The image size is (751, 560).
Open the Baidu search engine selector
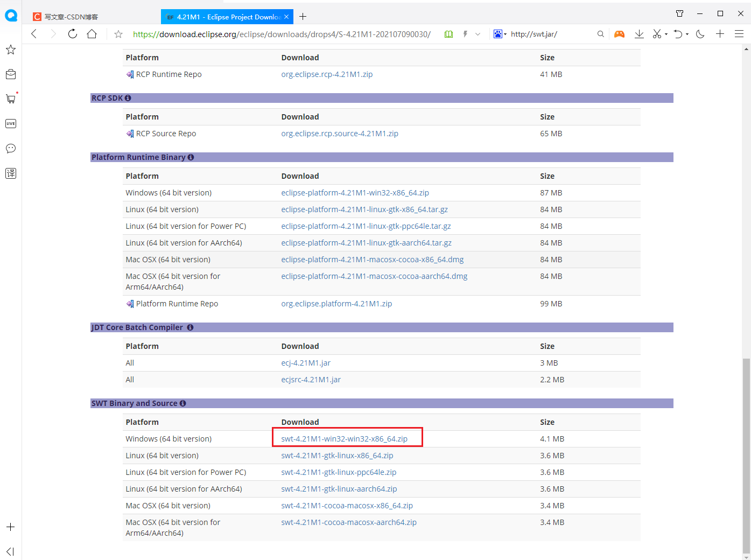tap(500, 34)
